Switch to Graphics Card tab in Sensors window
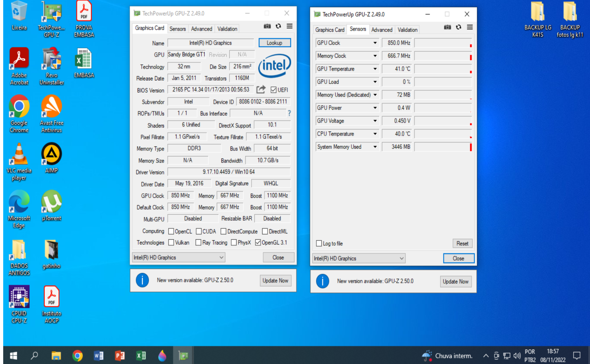 pyautogui.click(x=330, y=30)
